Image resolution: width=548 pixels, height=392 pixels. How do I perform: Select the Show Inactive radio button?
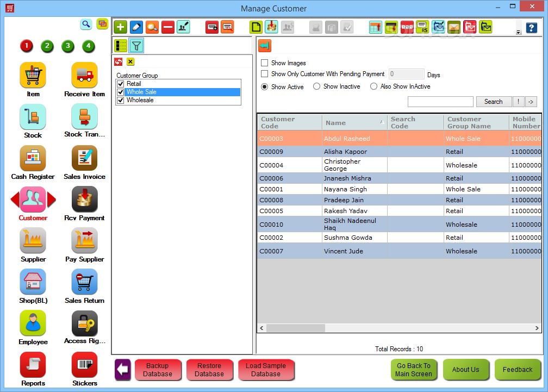pyautogui.click(x=316, y=86)
